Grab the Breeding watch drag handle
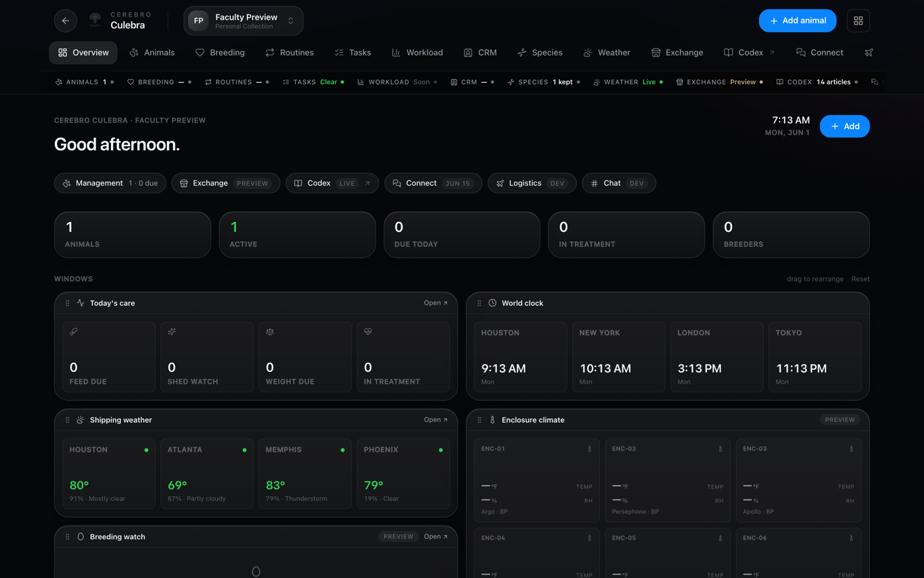The width and height of the screenshot is (924, 578). point(67,537)
